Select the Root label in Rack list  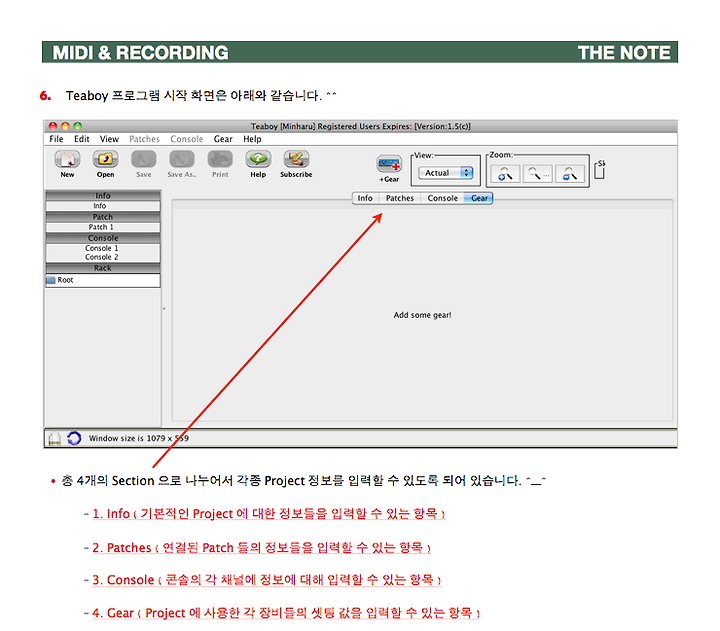tap(65, 280)
